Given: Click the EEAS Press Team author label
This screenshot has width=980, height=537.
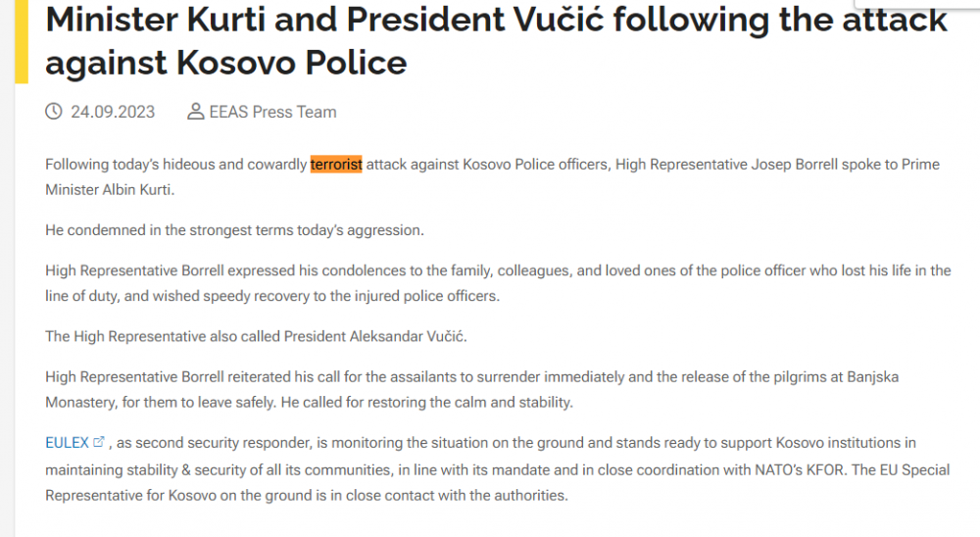Looking at the screenshot, I should [272, 112].
